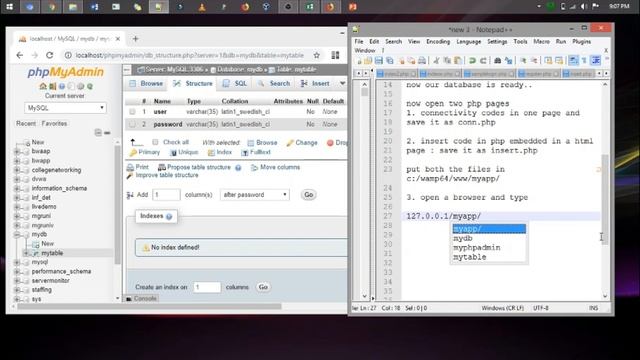Click the link-with-main-panel icon in sidebar

coord(107,132)
